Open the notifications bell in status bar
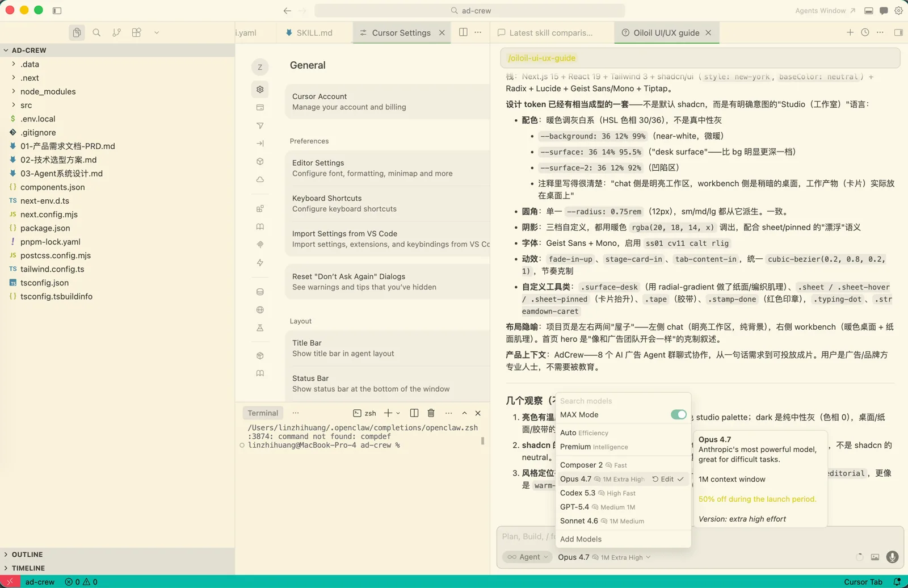The height and width of the screenshot is (588, 908). (x=897, y=582)
